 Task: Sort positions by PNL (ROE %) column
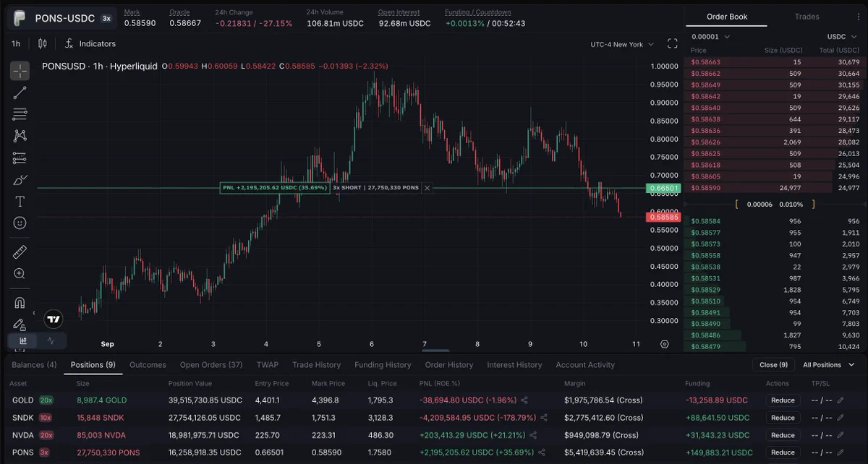[x=440, y=384]
